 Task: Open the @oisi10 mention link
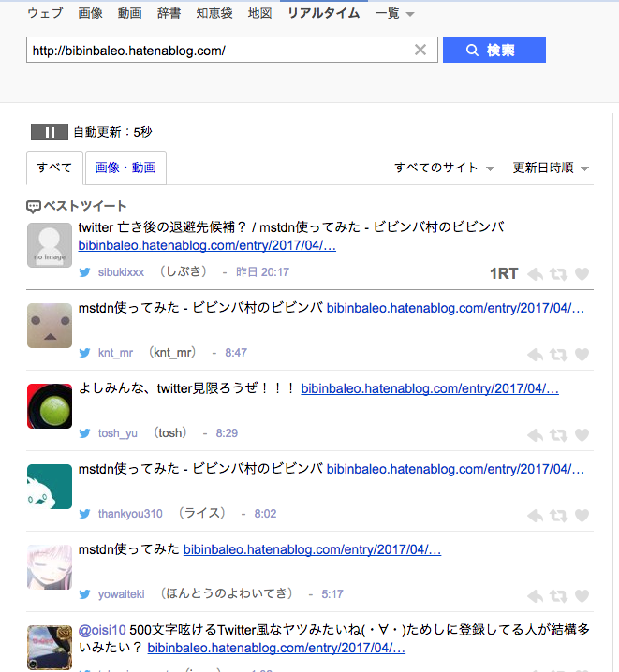click(102, 630)
